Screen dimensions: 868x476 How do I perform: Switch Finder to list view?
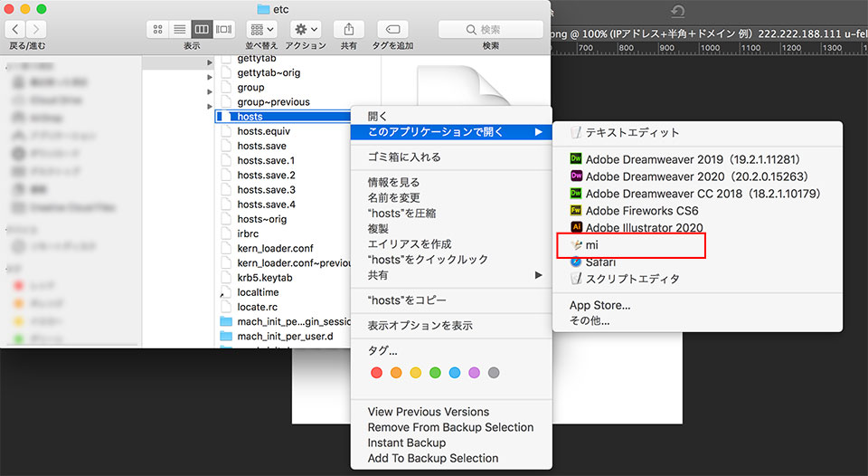pyautogui.click(x=180, y=29)
